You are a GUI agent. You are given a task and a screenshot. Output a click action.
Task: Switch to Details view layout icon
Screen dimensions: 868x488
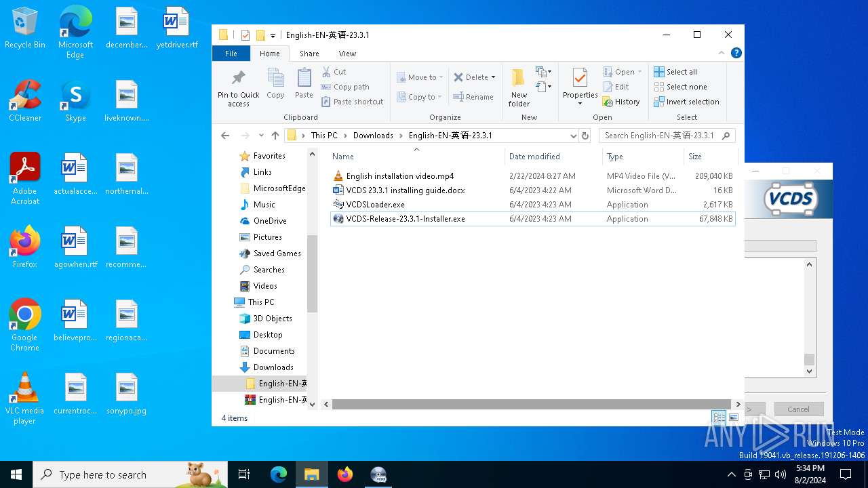point(718,418)
